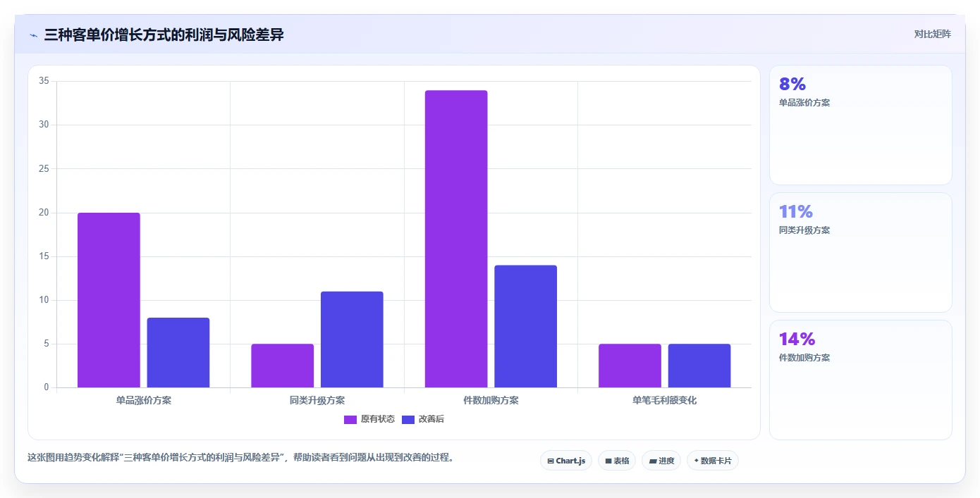Click the 11% figure
The height and width of the screenshot is (498, 980).
[796, 212]
